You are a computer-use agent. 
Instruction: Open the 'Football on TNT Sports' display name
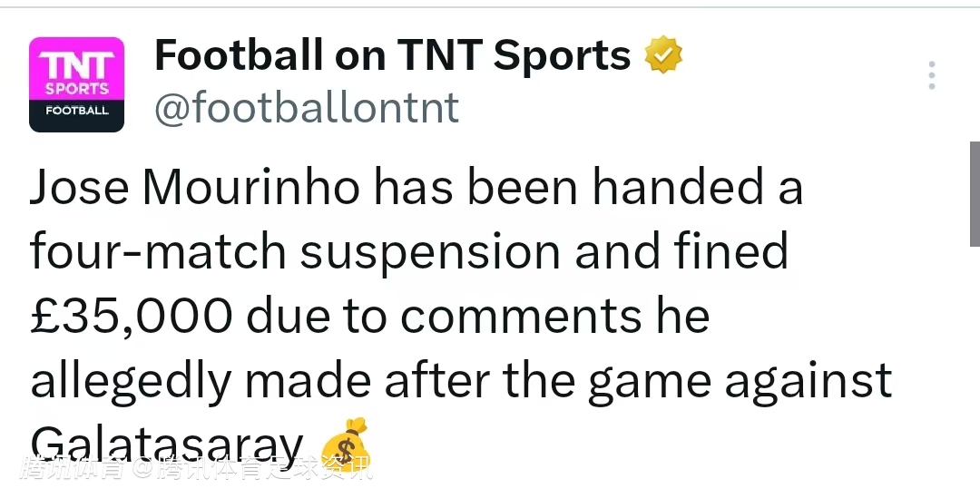(x=392, y=56)
